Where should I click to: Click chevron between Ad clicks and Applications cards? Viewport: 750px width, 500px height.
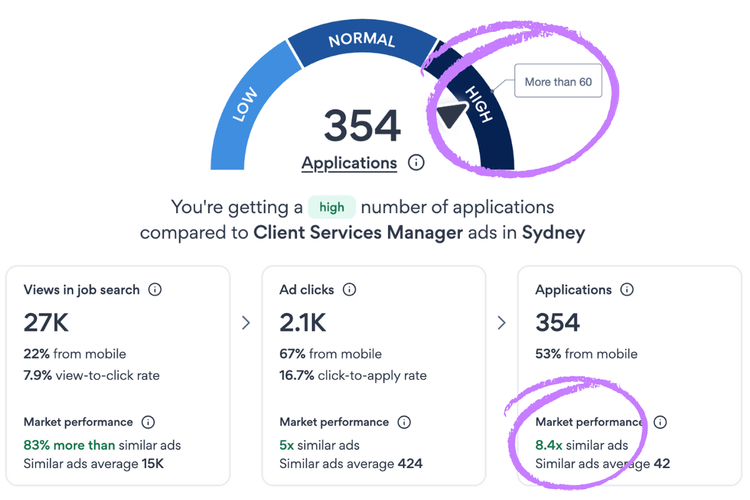[x=503, y=322]
